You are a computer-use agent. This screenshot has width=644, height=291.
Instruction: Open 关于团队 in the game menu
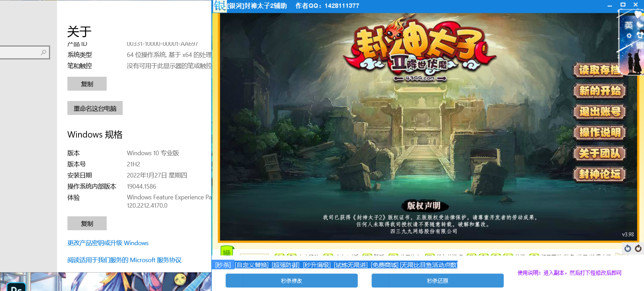(x=600, y=153)
